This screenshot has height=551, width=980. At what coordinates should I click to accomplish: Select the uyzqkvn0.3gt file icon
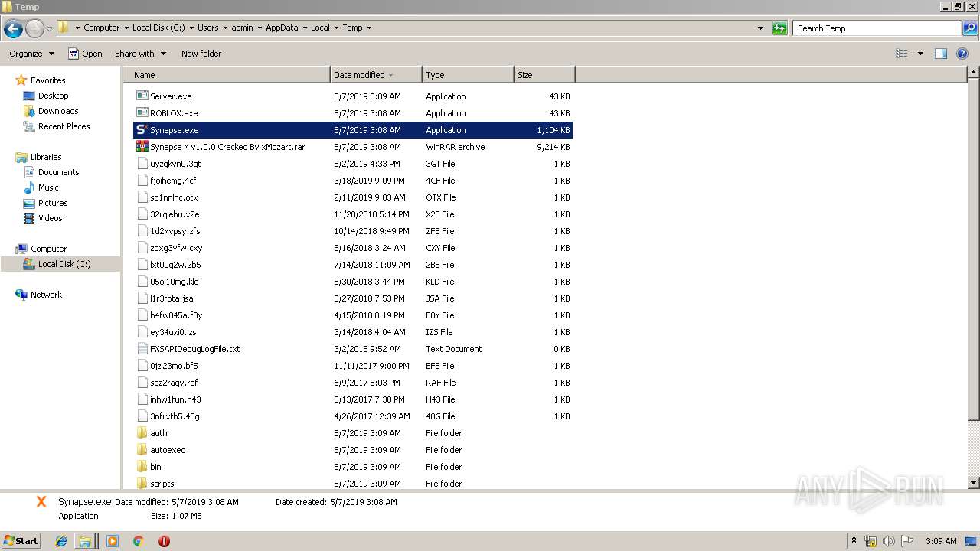pyautogui.click(x=142, y=164)
